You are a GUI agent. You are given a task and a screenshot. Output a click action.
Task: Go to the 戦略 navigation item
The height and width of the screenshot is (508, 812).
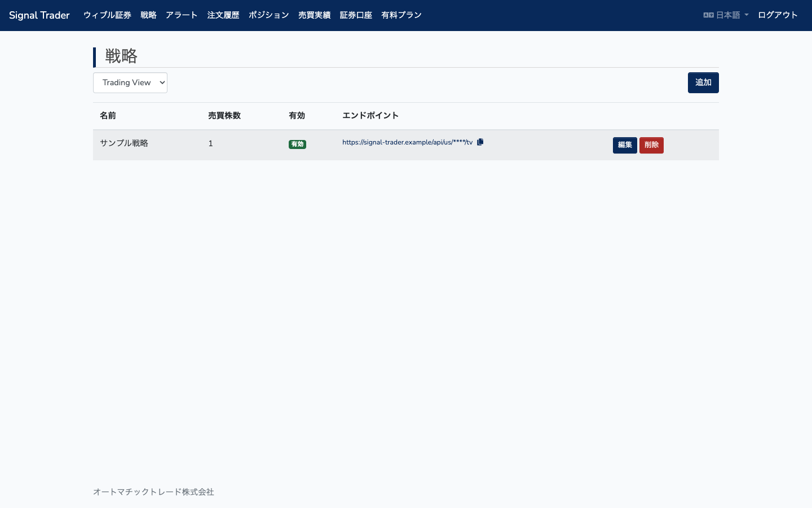click(x=148, y=15)
